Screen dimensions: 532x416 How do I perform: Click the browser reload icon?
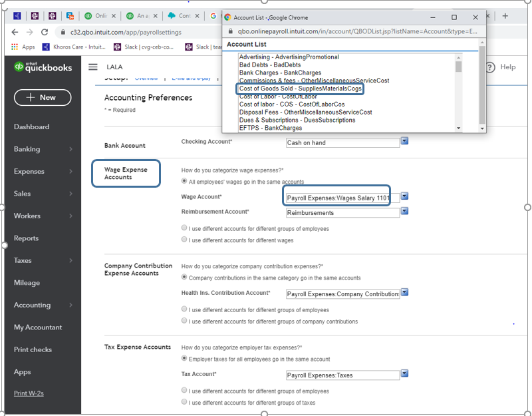(45, 32)
